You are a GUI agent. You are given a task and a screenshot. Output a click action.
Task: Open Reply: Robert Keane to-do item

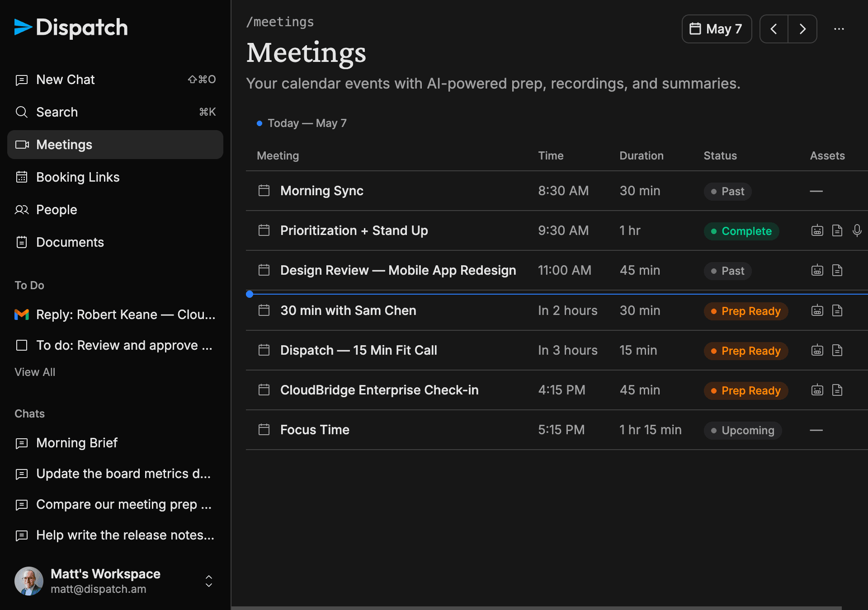point(115,314)
